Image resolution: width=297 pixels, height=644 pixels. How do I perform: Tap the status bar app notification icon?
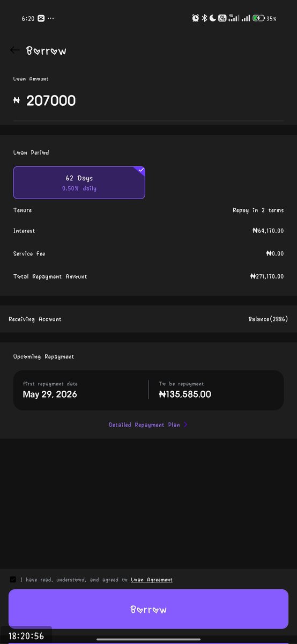click(x=41, y=18)
